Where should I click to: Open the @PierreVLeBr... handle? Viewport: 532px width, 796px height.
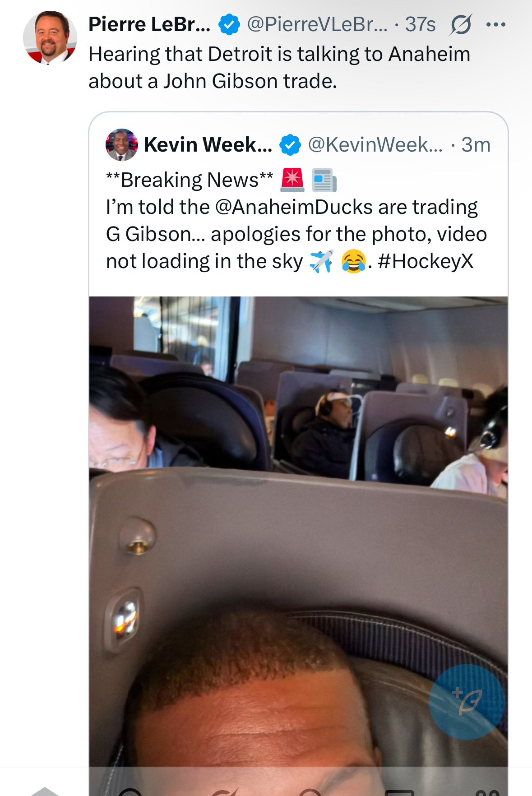pos(317,24)
